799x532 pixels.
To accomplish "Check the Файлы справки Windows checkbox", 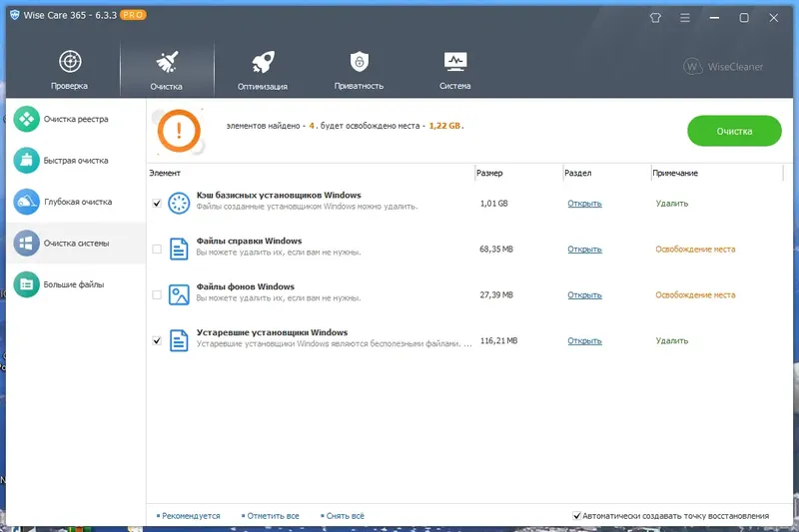I will (157, 249).
